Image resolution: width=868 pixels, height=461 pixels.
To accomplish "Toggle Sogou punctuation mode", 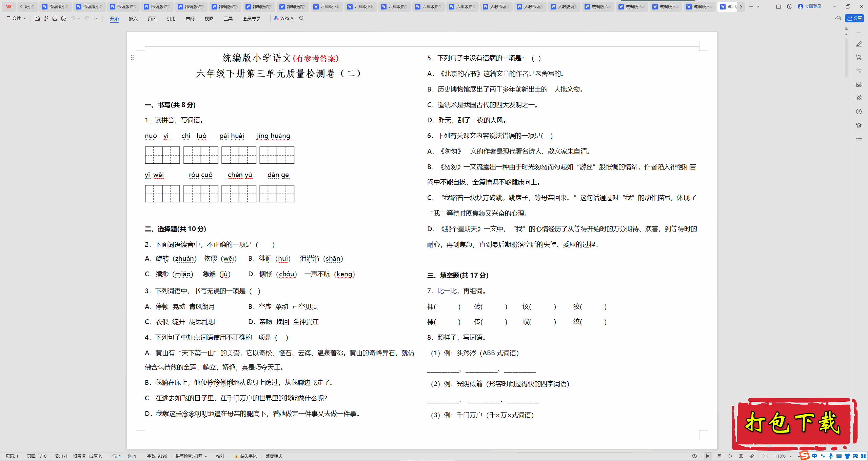I will click(823, 456).
